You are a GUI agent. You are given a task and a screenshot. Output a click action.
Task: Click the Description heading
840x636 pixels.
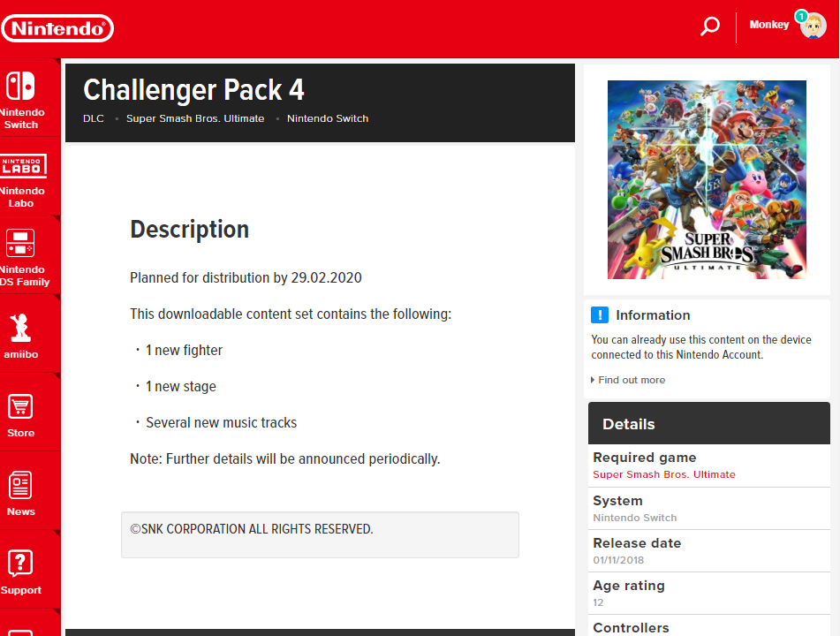(189, 230)
